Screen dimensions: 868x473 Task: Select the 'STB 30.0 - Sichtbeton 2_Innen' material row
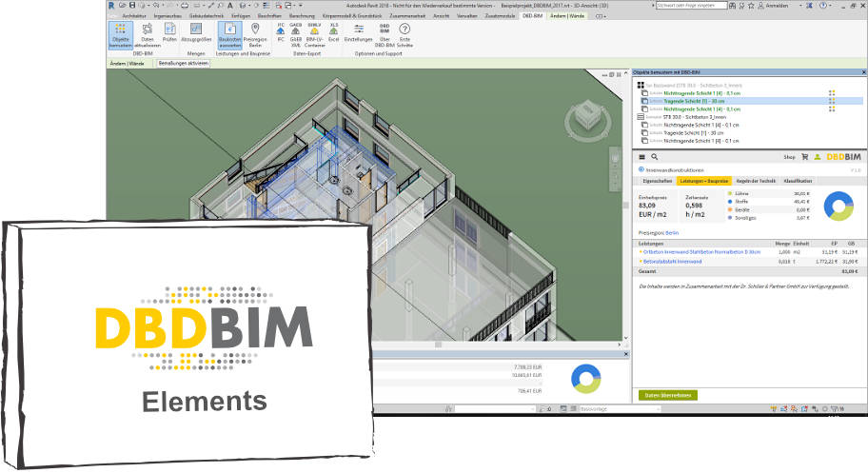695,117
